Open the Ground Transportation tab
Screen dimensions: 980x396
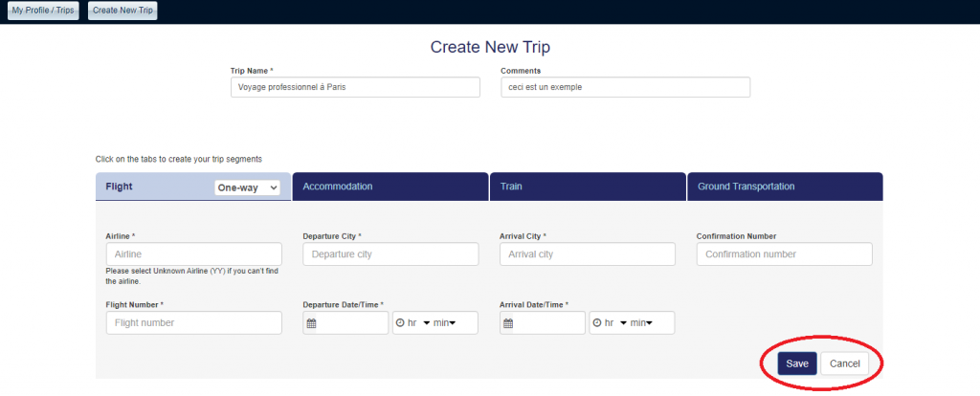(784, 187)
